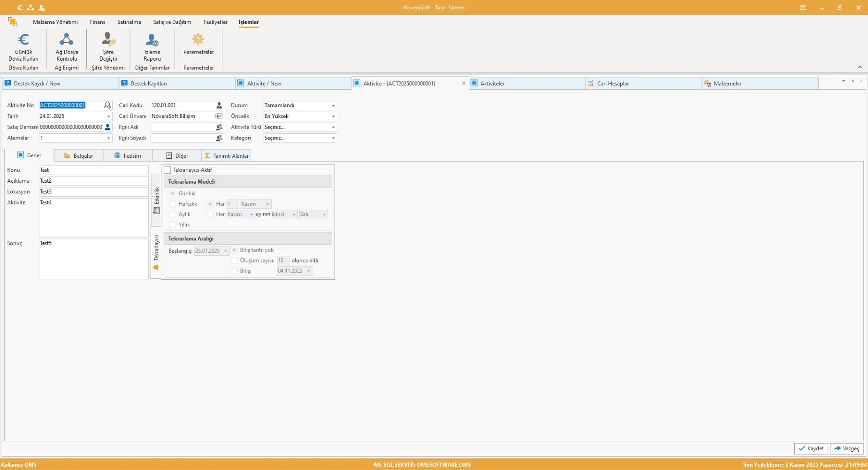This screenshot has height=470, width=868.
Task: Launch the İzleme Raporu icon
Action: [152, 39]
